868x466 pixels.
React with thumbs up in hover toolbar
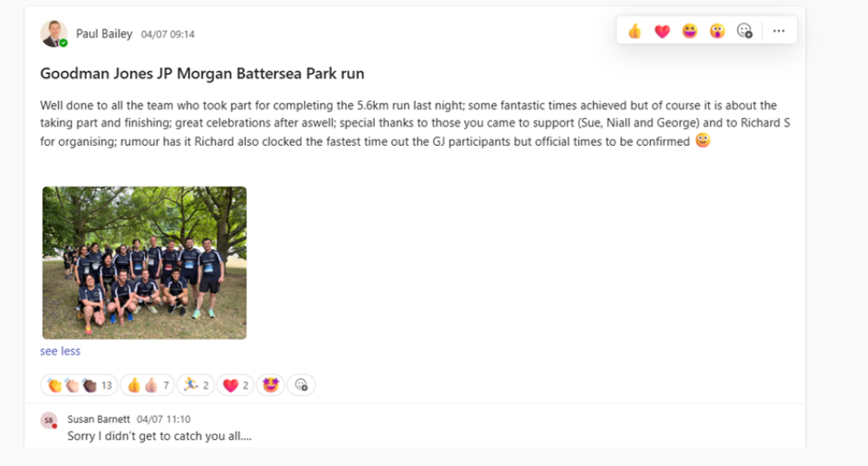635,31
